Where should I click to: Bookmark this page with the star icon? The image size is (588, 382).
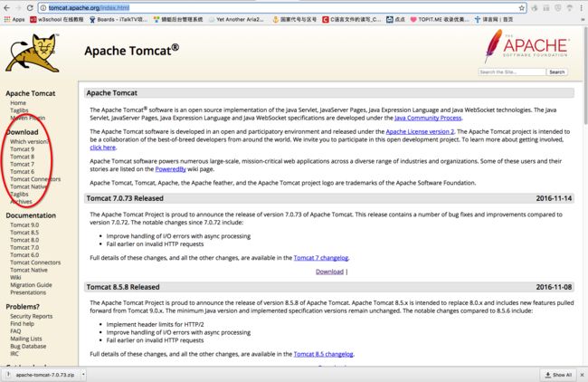coord(521,8)
